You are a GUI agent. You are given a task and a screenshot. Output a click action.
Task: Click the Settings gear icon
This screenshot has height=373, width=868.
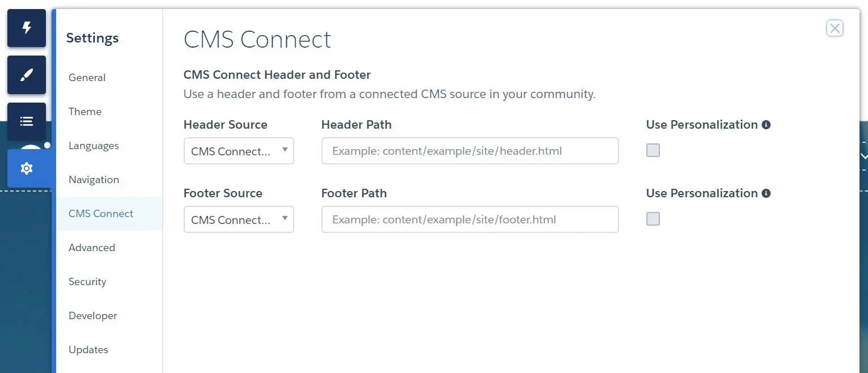[x=27, y=168]
